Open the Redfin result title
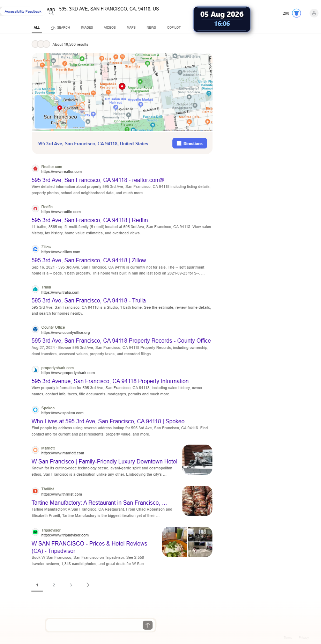 pos(90,220)
